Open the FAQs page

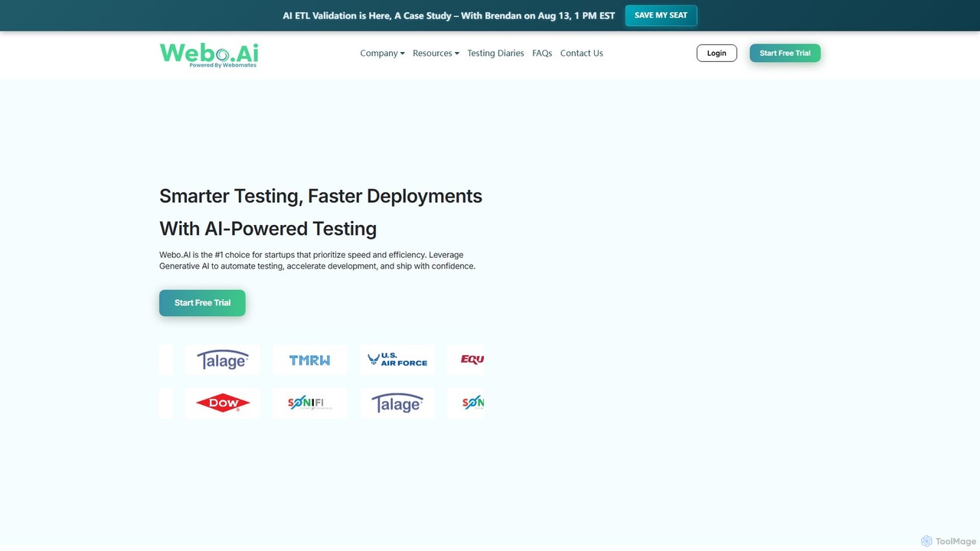point(542,54)
